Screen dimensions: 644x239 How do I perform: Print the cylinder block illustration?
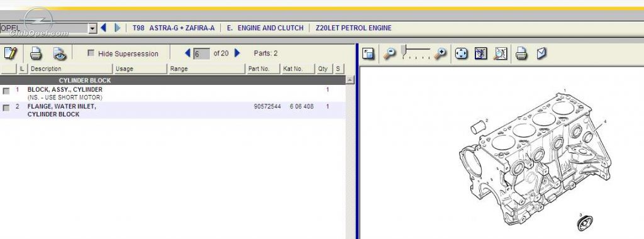coord(521,53)
